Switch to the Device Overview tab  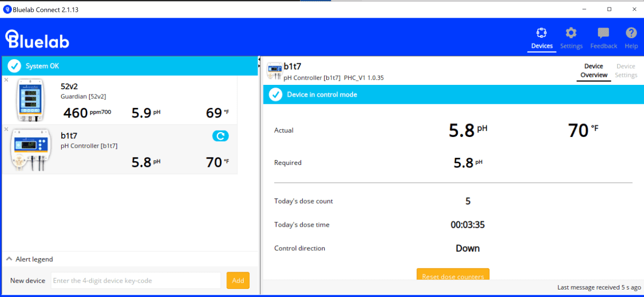(594, 70)
